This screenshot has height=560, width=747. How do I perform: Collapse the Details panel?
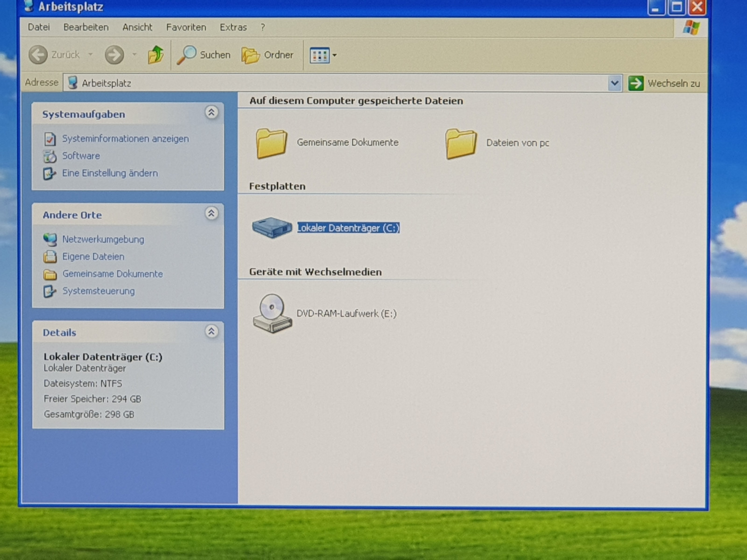[211, 331]
